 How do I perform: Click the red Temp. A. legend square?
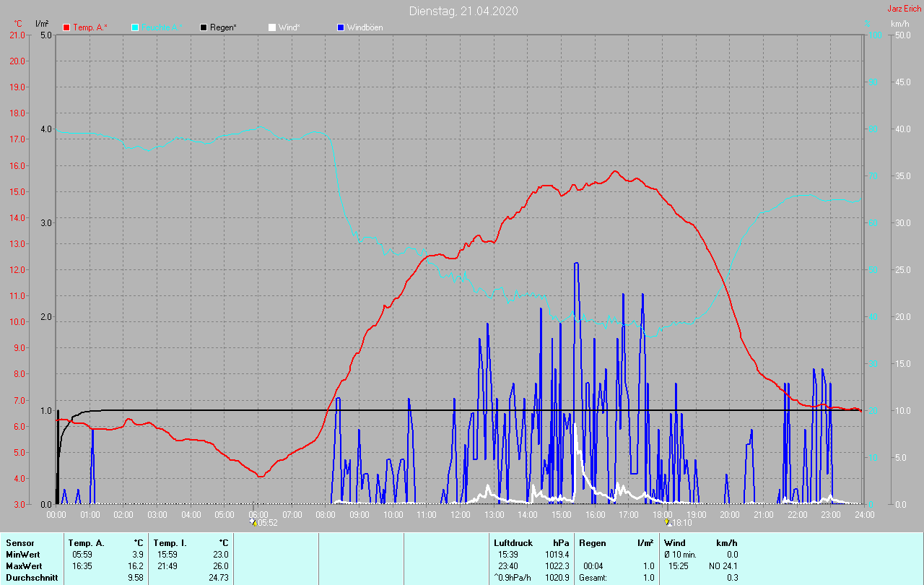tap(66, 27)
